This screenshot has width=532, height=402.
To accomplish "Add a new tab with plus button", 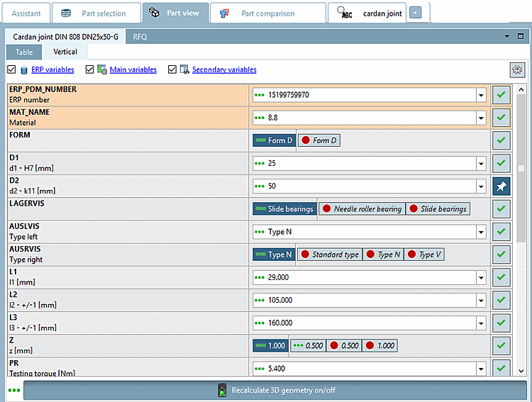I will tap(415, 13).
